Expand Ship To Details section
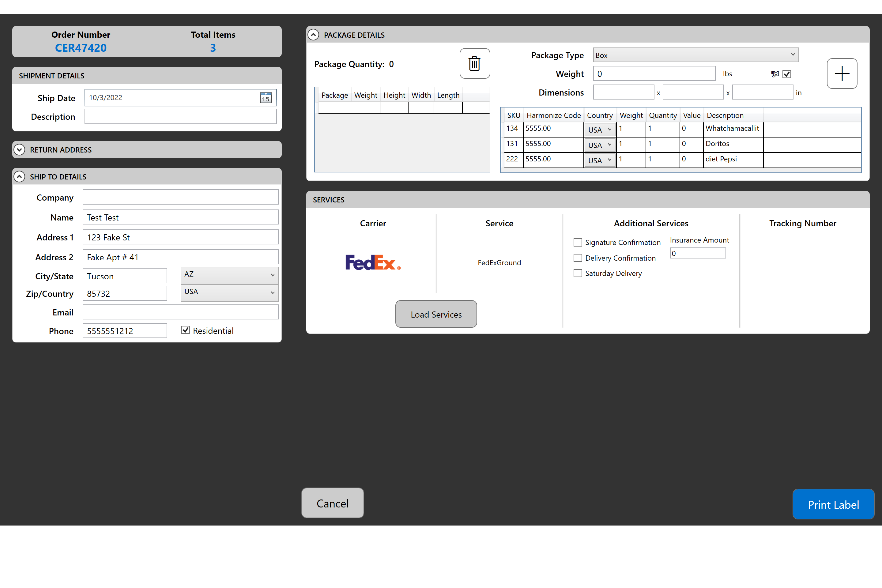 pyautogui.click(x=19, y=176)
